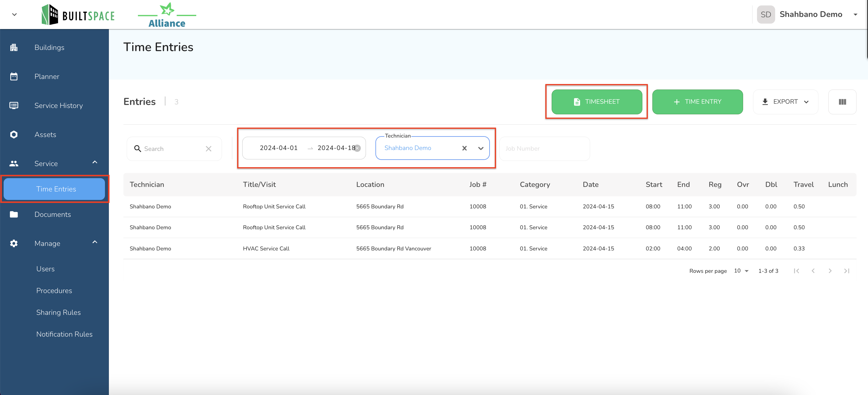The height and width of the screenshot is (395, 868).
Task: Collapse the Service menu section
Action: coord(95,162)
